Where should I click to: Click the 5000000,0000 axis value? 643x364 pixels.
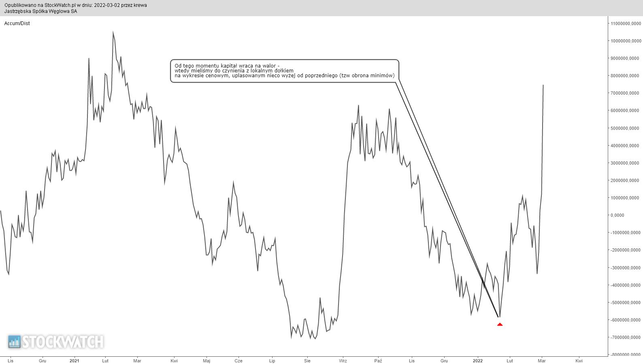click(x=626, y=128)
